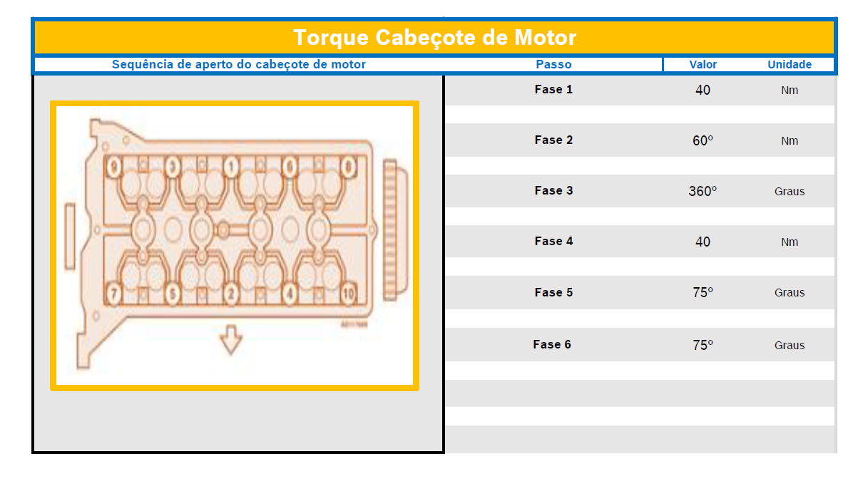868x491 pixels.
Task: Select bolt number 10 in the diagram
Action: [x=348, y=292]
